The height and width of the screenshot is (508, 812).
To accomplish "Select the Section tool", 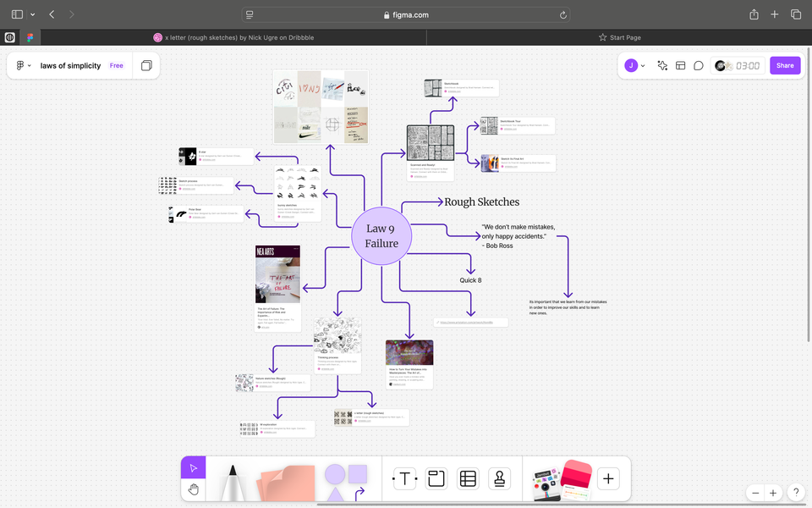I will (x=436, y=478).
